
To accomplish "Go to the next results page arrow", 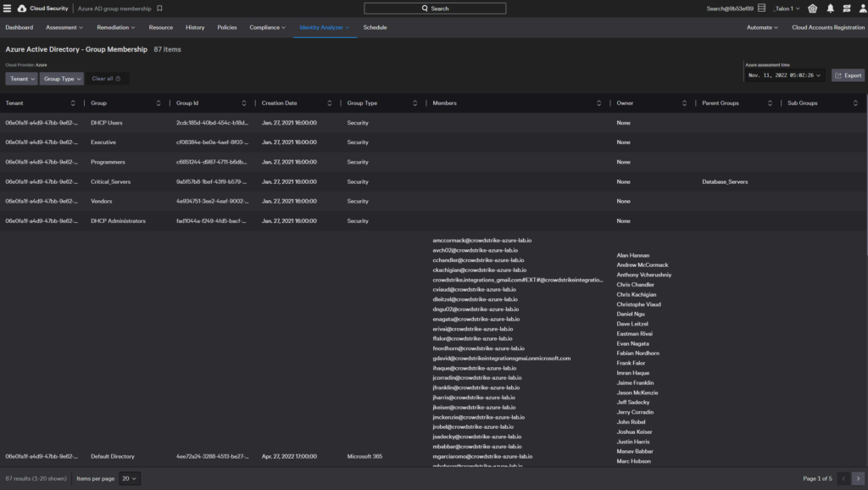I will (858, 478).
